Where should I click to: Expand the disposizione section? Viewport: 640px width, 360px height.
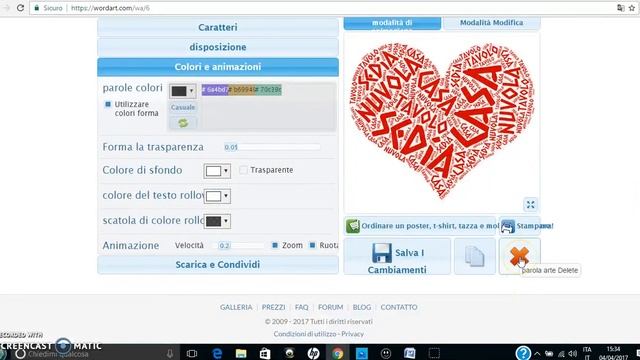coord(218,47)
